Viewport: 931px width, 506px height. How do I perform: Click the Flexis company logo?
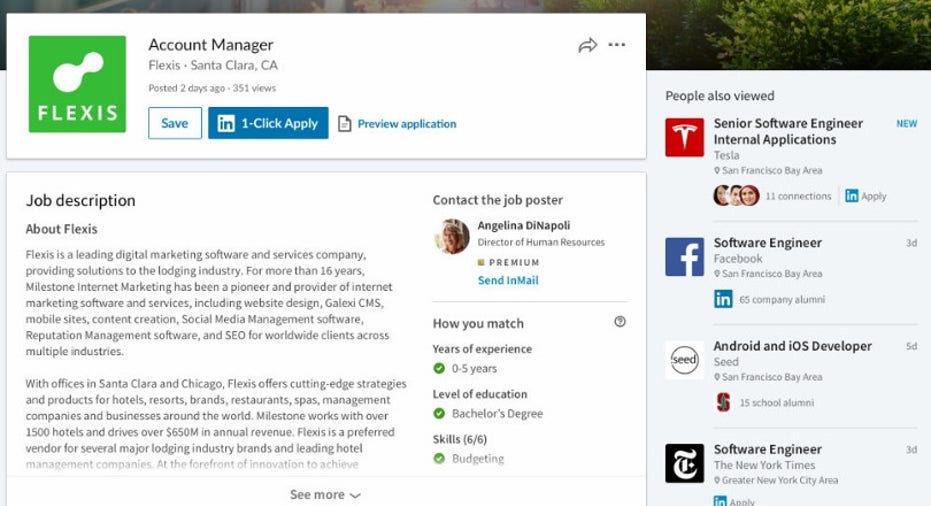tap(77, 84)
